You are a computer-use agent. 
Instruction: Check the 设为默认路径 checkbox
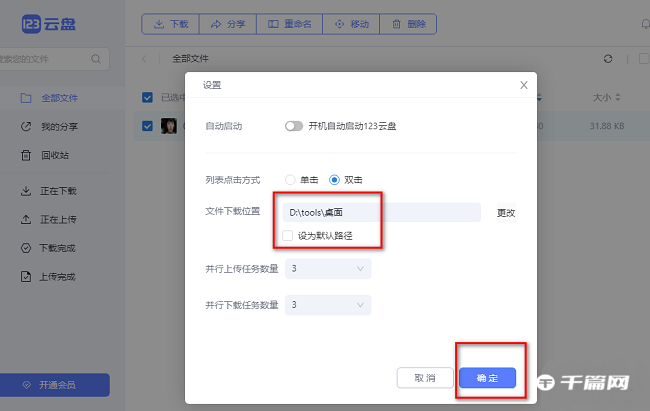288,236
